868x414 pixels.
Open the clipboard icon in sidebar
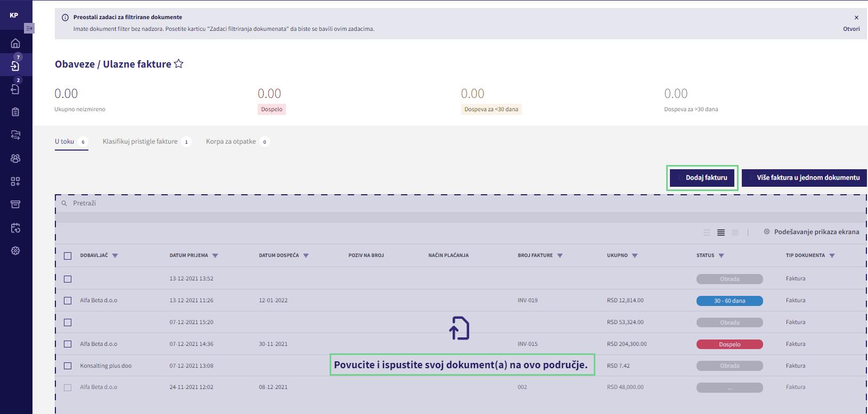(x=15, y=112)
